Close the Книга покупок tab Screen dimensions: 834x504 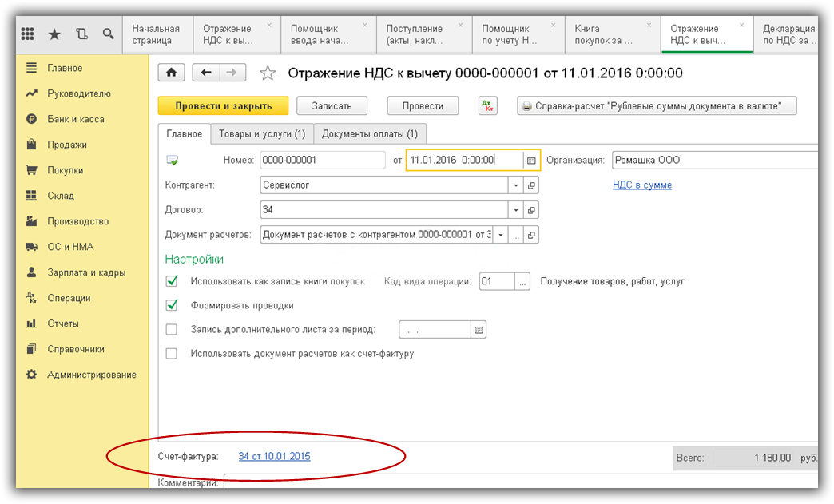click(649, 25)
